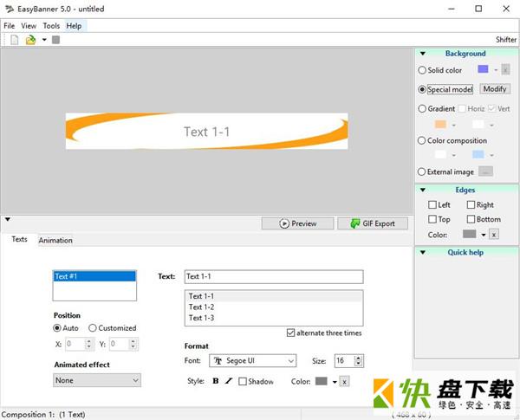Click the orange gradient color swatch
This screenshot has width=520, height=420.
[440, 125]
